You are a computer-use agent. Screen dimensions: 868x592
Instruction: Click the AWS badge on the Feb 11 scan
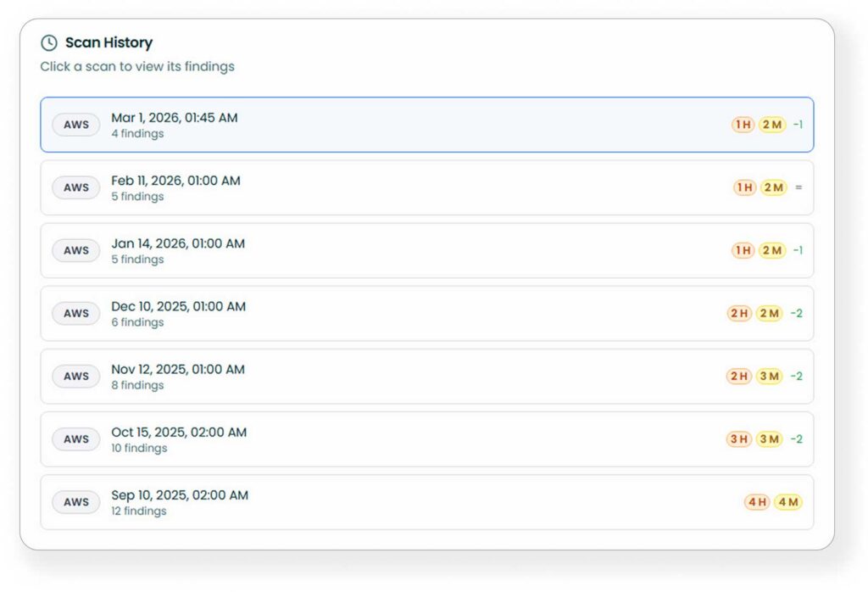pos(75,187)
